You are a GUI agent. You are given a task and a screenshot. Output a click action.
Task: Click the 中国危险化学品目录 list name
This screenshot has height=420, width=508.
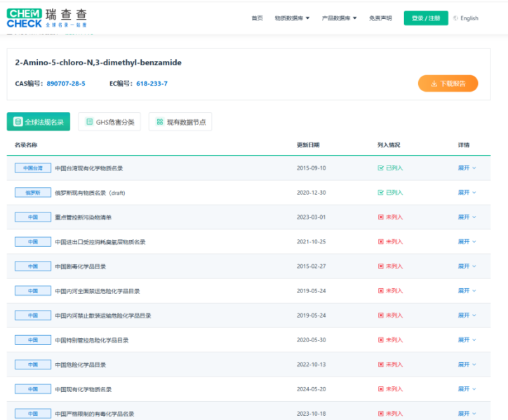[x=81, y=365]
